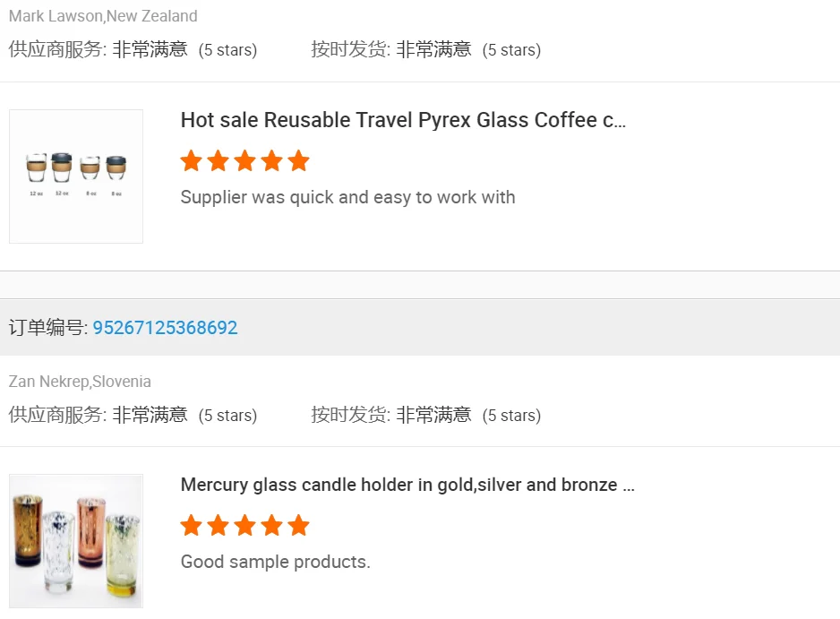Click first star of the coffee cup review
This screenshot has height=619, width=840.
point(191,161)
